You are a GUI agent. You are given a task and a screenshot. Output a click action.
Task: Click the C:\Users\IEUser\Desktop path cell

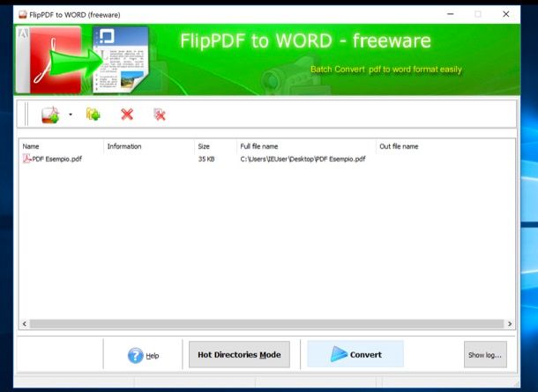click(x=303, y=159)
